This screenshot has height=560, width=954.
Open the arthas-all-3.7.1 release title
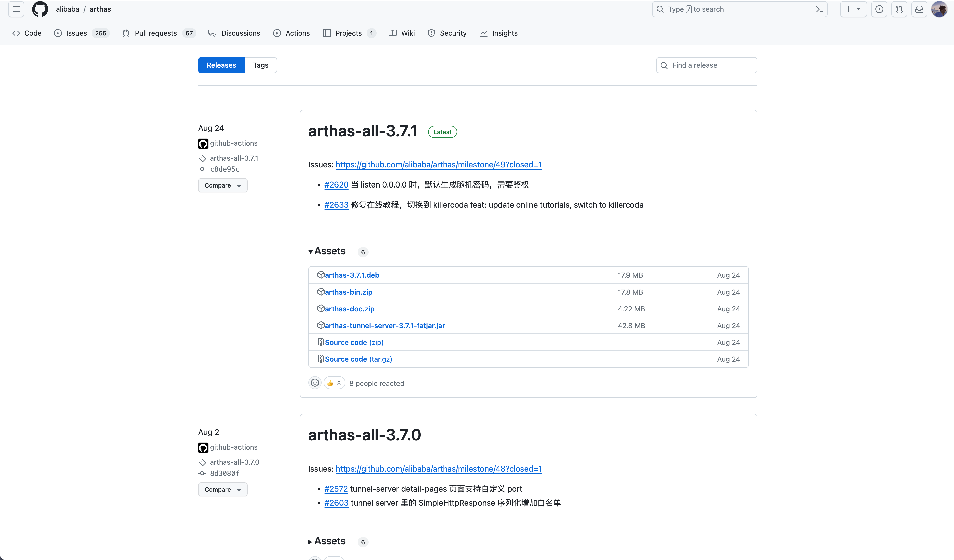tap(363, 131)
